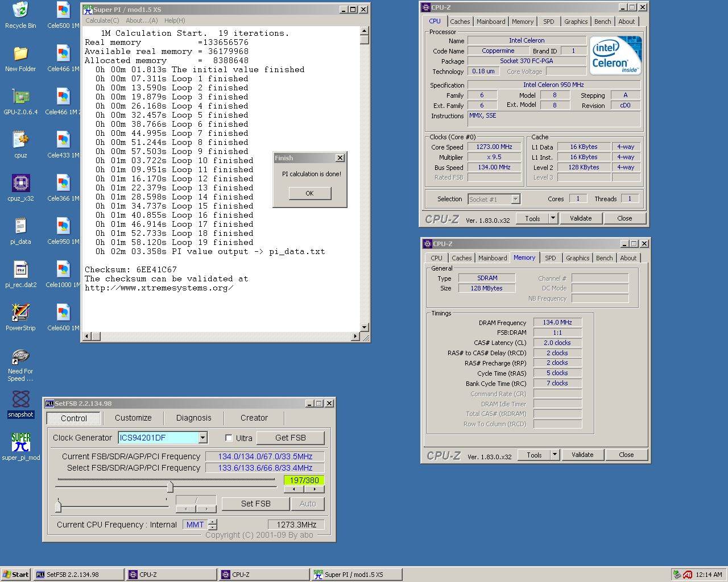Click the Start button on the taskbar
This screenshot has height=582, width=728.
[15, 575]
